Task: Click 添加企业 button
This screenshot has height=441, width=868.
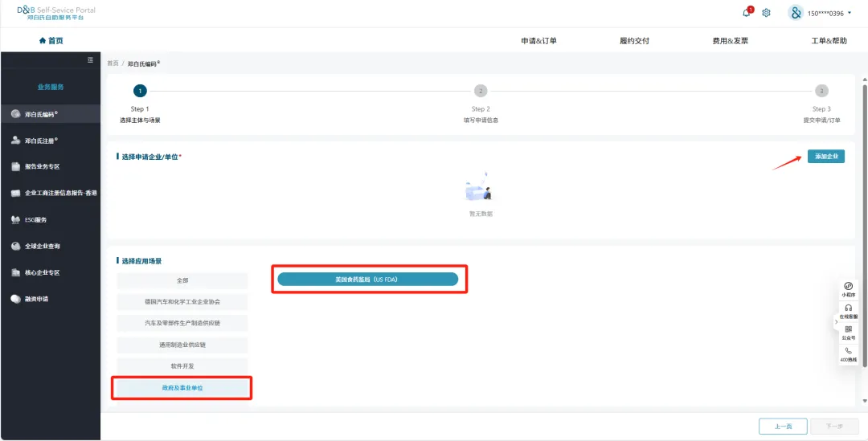Action: coord(826,157)
